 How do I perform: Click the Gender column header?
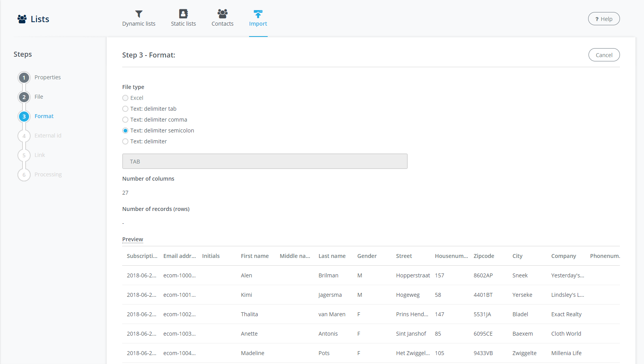click(367, 256)
